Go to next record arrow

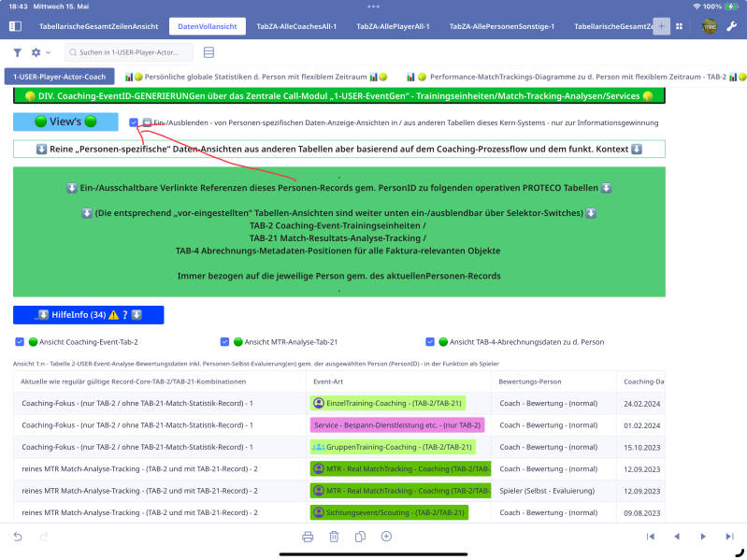pyautogui.click(x=703, y=537)
